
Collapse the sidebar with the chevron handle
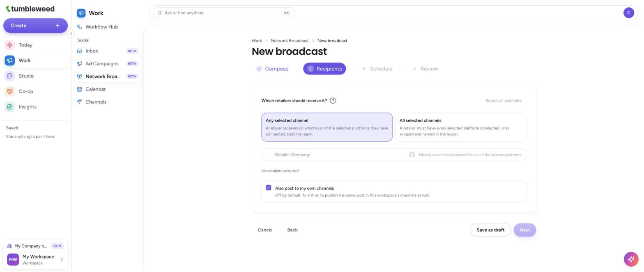pos(71,34)
